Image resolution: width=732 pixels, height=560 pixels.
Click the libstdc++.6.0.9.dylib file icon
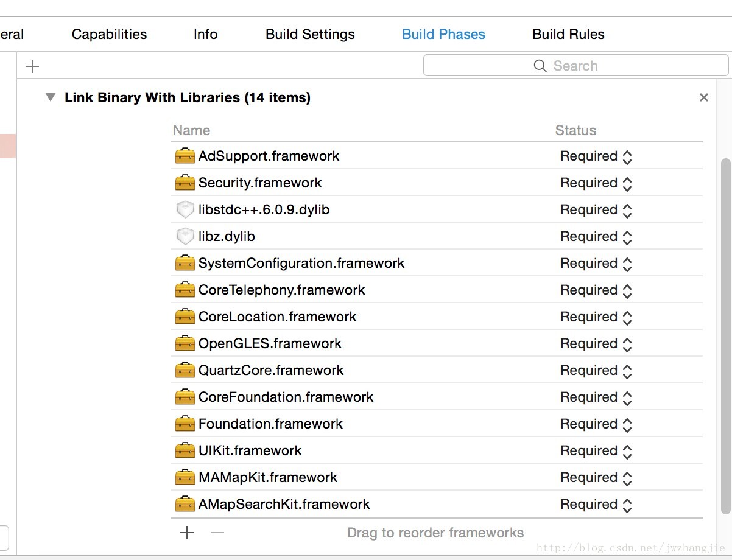point(185,210)
